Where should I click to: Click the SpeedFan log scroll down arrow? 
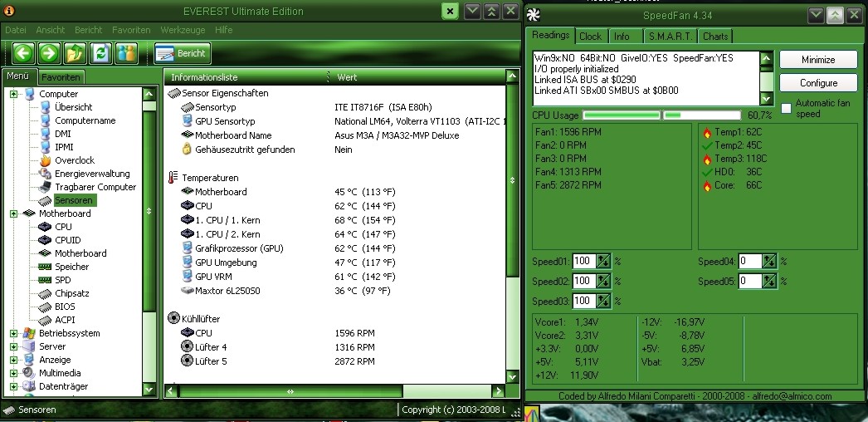click(x=766, y=100)
